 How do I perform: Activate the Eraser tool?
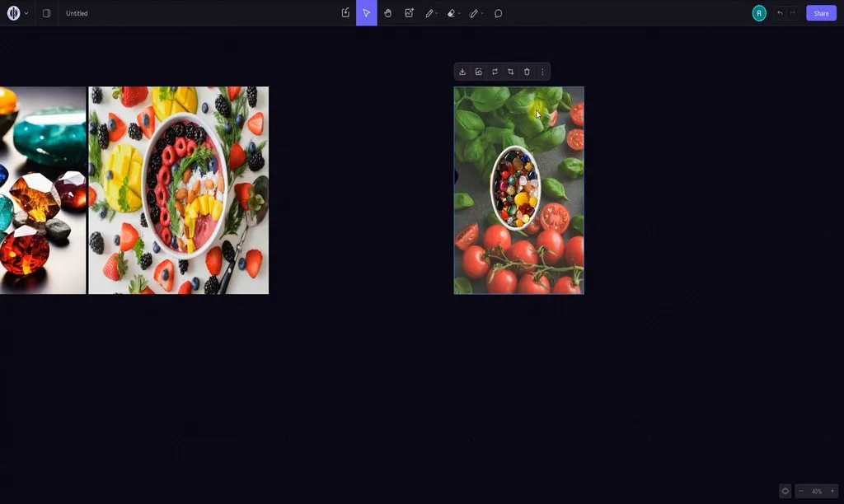click(452, 13)
